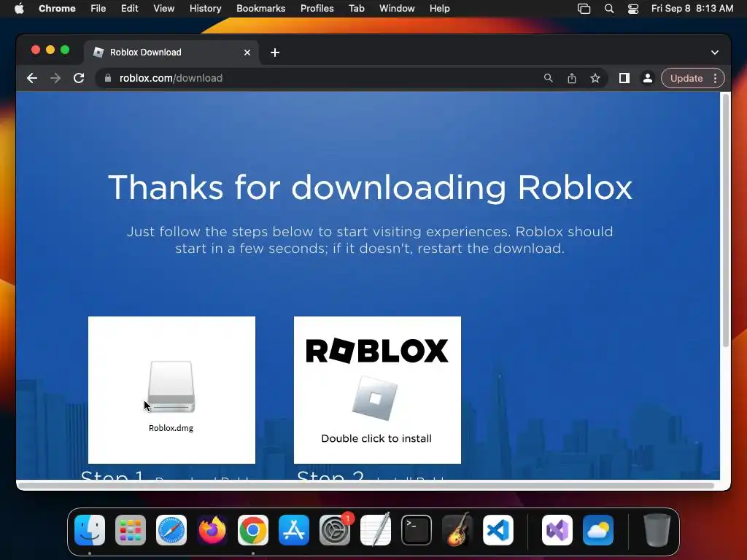Image resolution: width=747 pixels, height=560 pixels.
Task: Click the horizontal scrollbar at page bottom
Action: click(x=366, y=485)
